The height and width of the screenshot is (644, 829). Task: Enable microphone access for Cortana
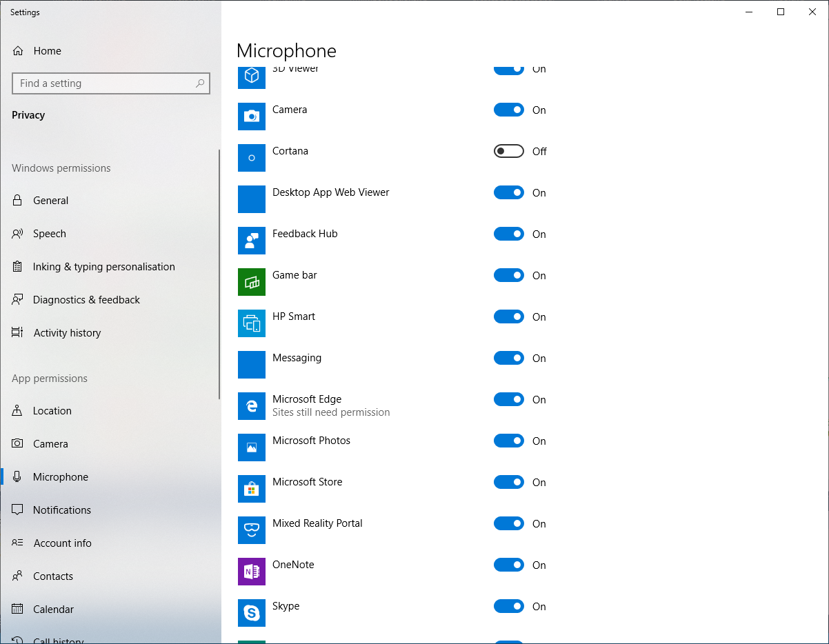click(x=509, y=151)
